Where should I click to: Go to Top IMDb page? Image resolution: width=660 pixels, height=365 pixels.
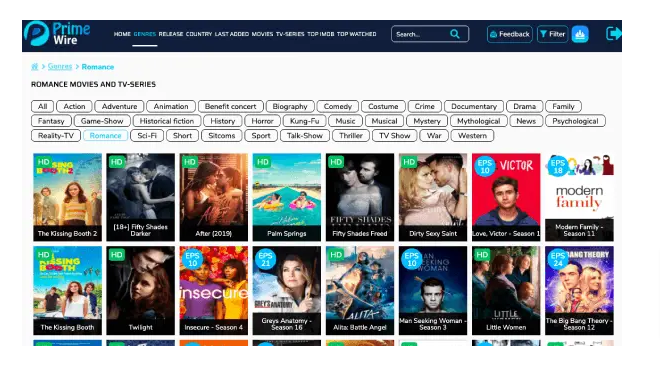coord(320,34)
